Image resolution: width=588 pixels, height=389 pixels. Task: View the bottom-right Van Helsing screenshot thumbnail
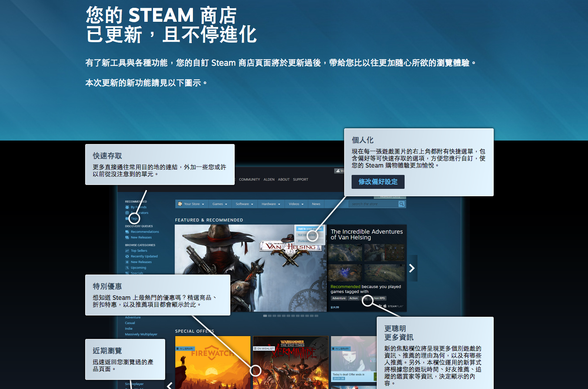385,273
